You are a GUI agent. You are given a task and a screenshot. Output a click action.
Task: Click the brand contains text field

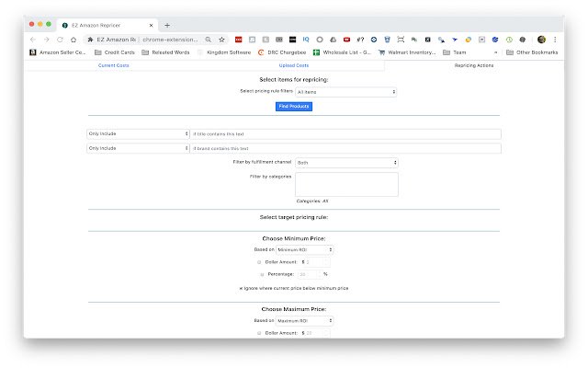345,149
